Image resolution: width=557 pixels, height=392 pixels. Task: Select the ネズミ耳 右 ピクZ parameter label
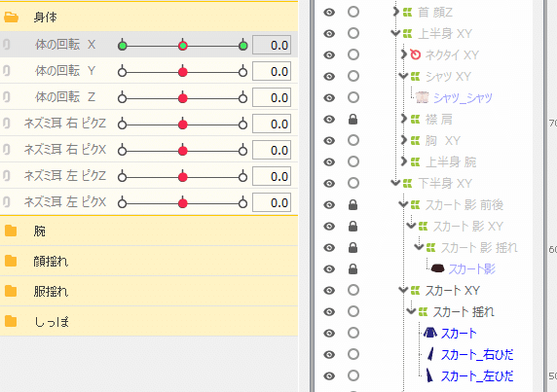coord(65,124)
